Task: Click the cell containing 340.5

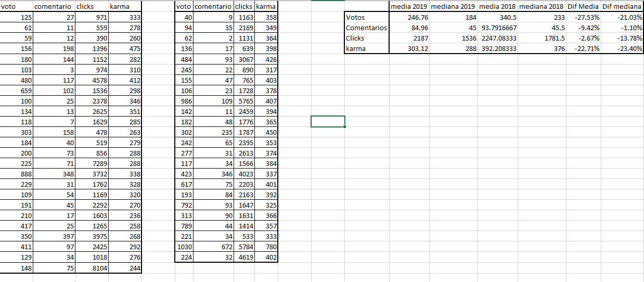Action: [x=498, y=18]
